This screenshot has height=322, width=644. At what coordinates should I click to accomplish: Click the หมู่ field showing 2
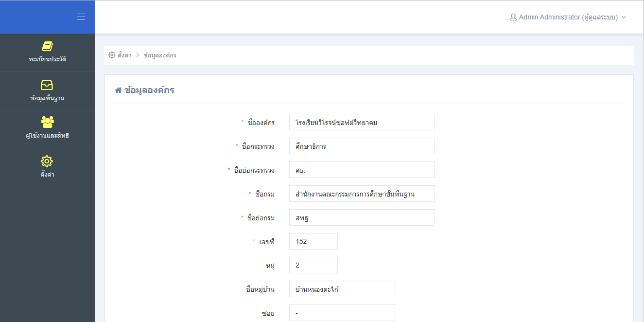click(313, 265)
